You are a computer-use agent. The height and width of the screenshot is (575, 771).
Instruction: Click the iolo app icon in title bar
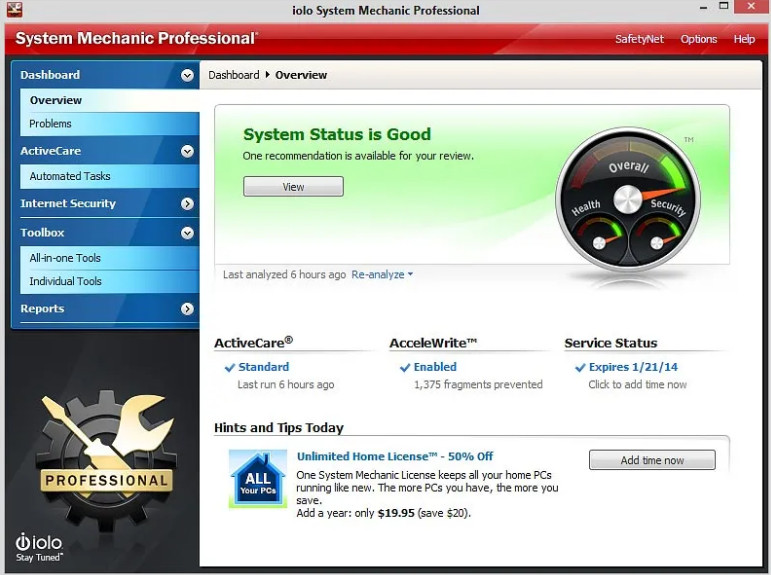tap(14, 9)
